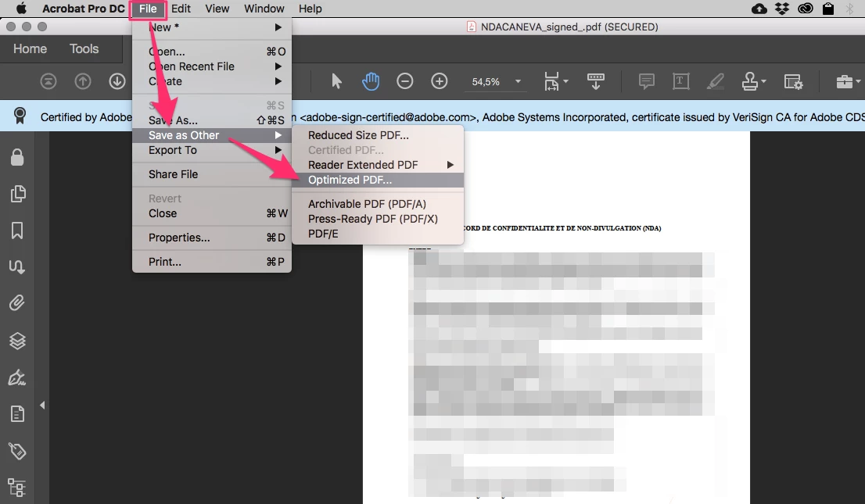
Task: Open the Order structure tree panel
Action: coord(17,488)
